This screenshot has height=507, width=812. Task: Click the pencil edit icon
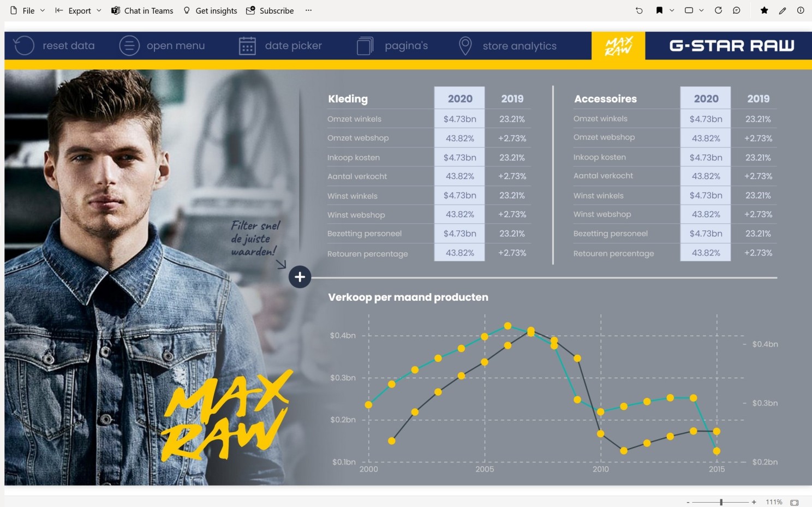783,10
